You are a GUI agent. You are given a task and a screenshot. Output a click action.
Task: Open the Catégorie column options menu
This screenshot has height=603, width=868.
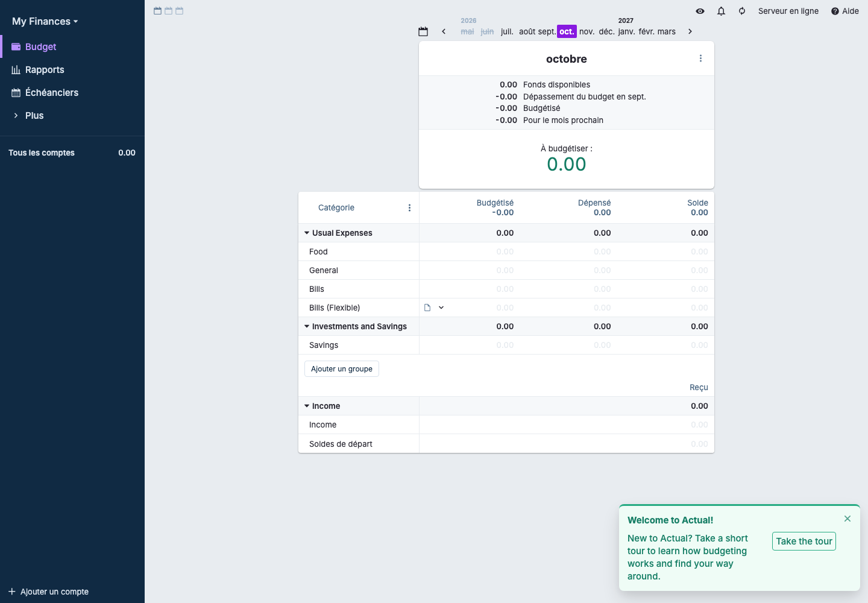409,208
